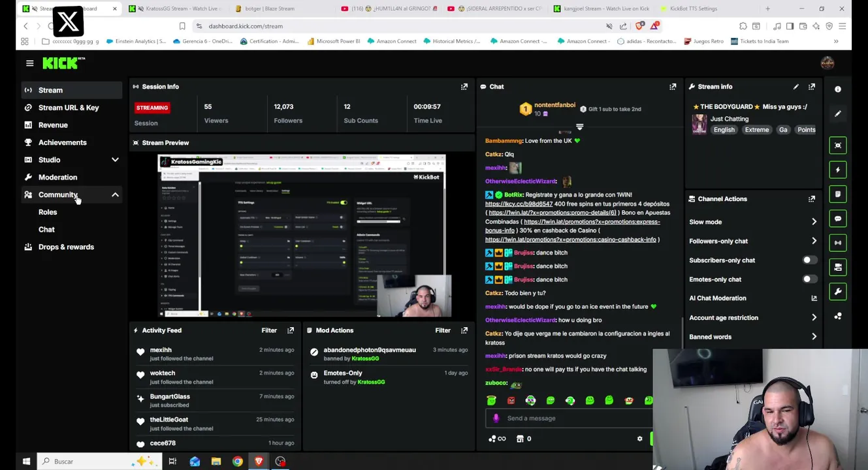This screenshot has height=470, width=868.
Task: Show more bookmarks via the chevron
Action: 836,41
